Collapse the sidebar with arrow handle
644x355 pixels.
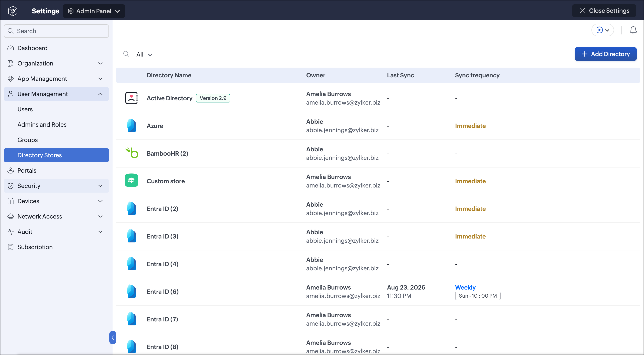click(113, 338)
